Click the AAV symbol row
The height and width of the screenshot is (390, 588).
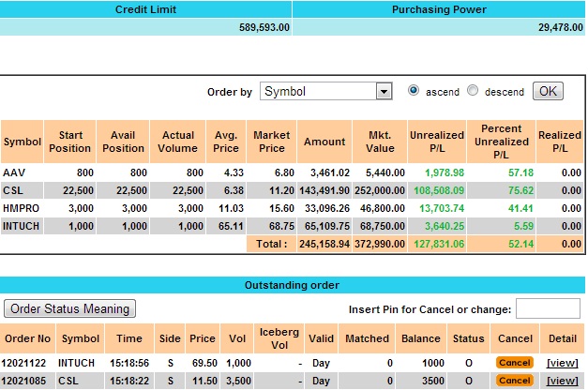14,173
